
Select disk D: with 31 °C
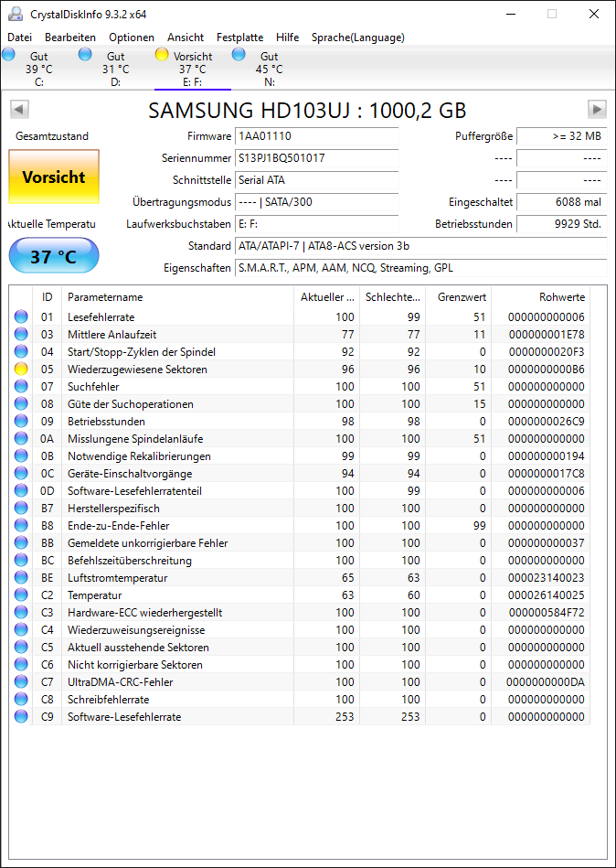coord(115,69)
